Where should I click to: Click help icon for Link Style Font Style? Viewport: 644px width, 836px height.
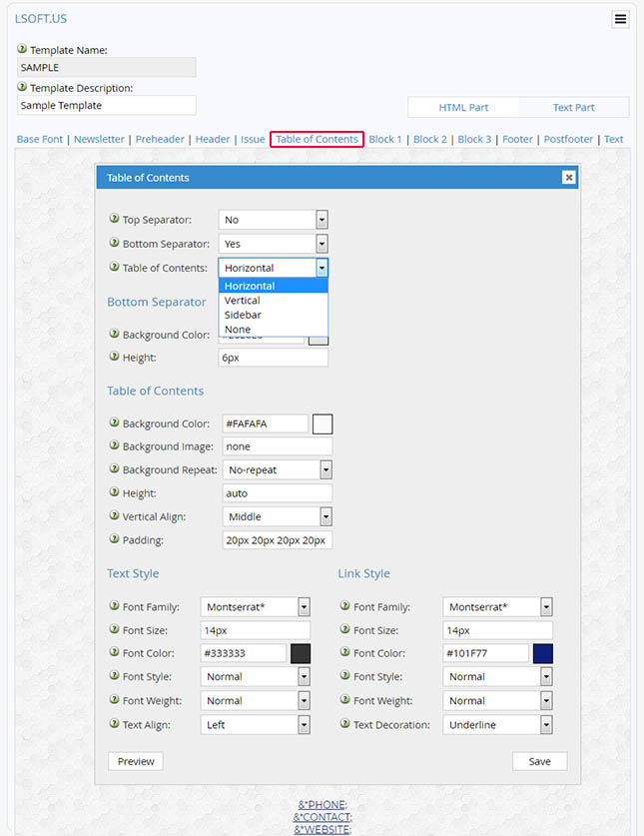[x=344, y=675]
